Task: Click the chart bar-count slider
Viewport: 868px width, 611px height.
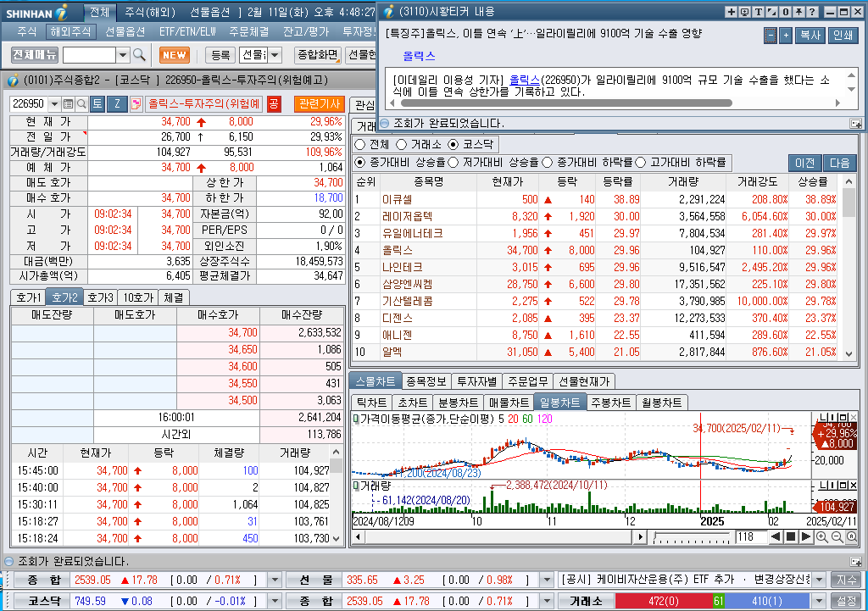Action: coord(692,536)
